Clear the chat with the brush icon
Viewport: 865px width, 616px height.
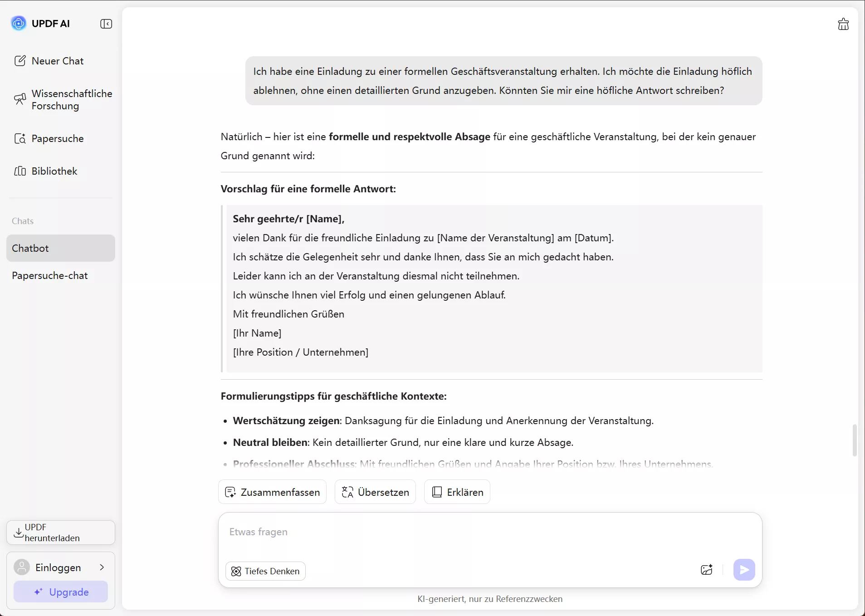(843, 24)
